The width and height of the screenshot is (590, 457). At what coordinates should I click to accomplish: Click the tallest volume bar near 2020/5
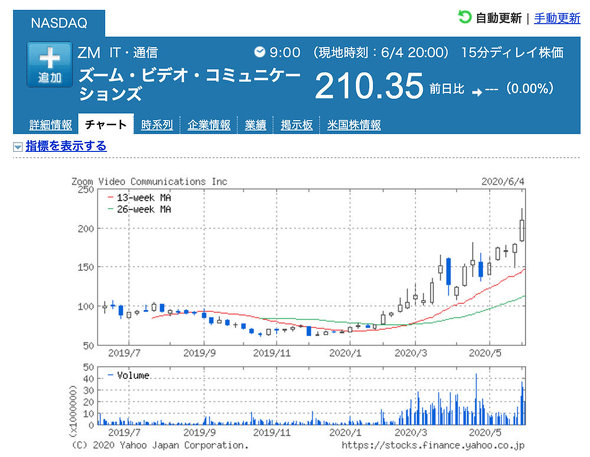pyautogui.click(x=476, y=399)
